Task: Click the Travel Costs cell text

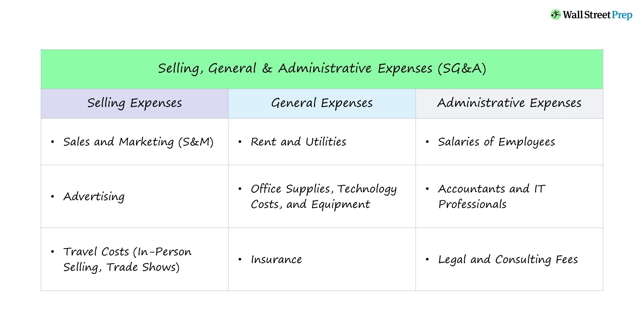Action: 127,259
